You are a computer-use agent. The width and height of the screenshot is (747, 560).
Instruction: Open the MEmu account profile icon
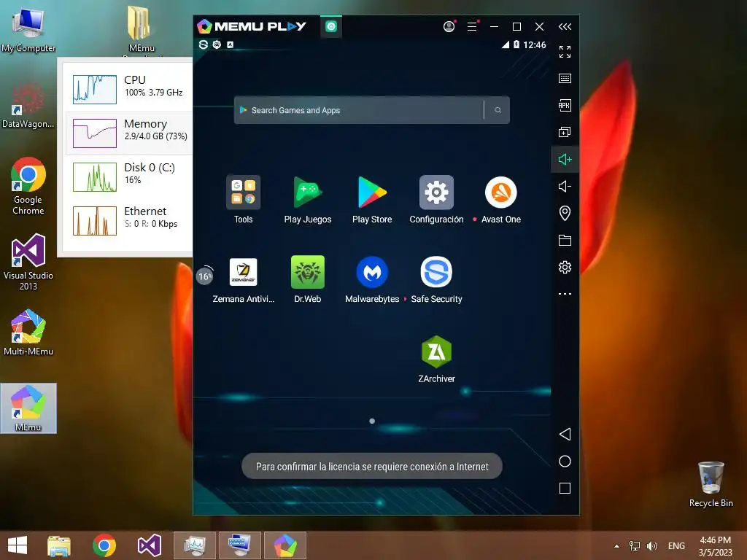tap(449, 27)
